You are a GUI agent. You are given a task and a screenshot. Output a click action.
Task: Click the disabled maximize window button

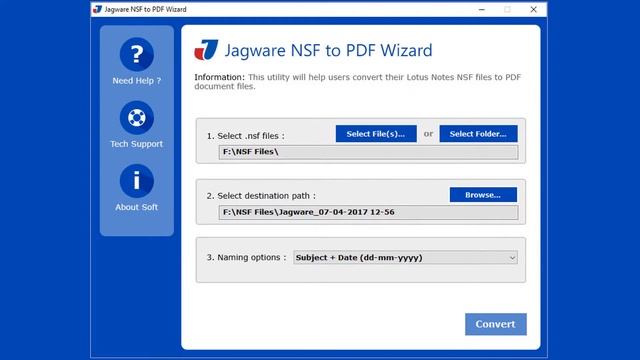[507, 9]
